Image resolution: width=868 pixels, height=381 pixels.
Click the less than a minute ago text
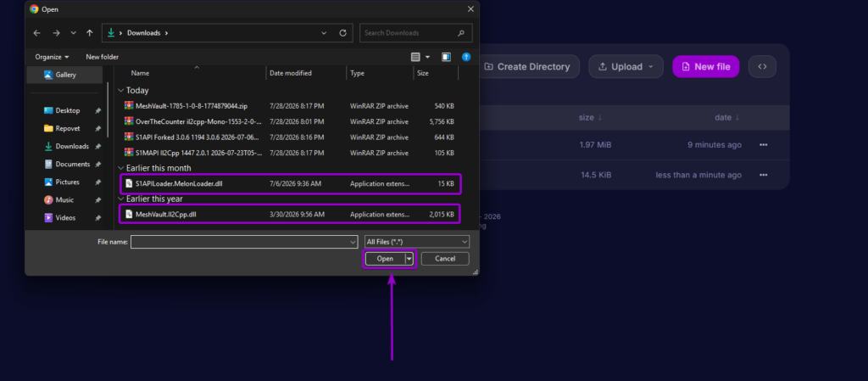[x=698, y=175]
